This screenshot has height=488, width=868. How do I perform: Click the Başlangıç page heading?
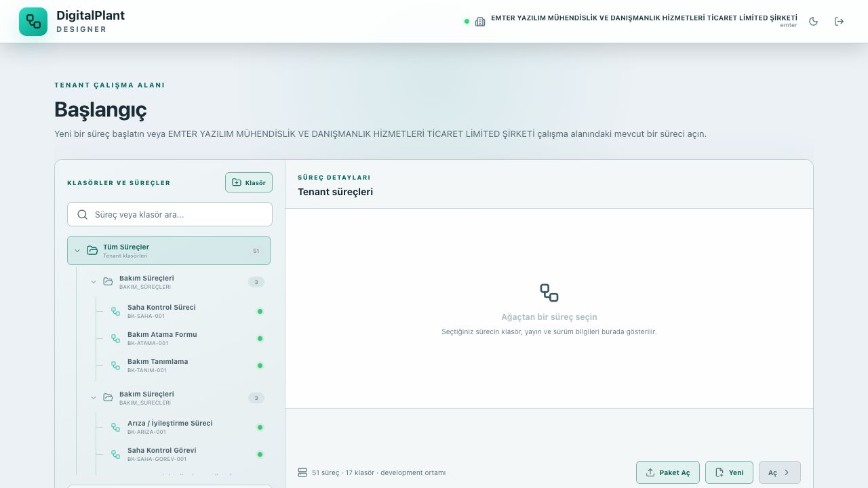(100, 109)
